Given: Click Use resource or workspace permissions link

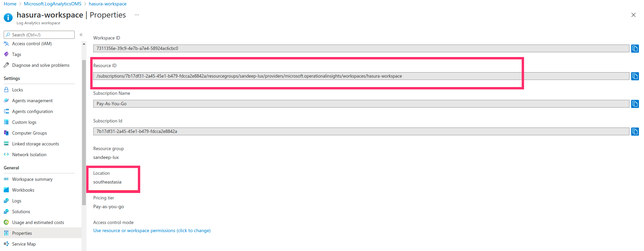Looking at the screenshot, I should point(152,230).
